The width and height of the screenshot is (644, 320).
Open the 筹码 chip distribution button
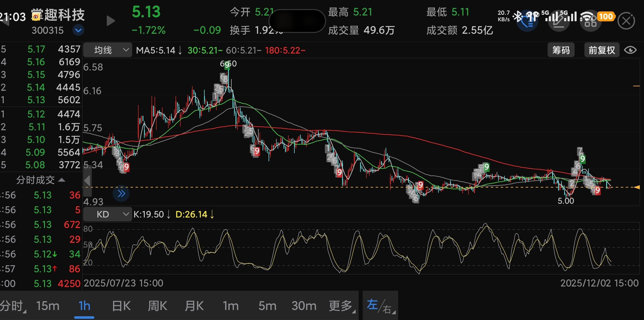(561, 50)
